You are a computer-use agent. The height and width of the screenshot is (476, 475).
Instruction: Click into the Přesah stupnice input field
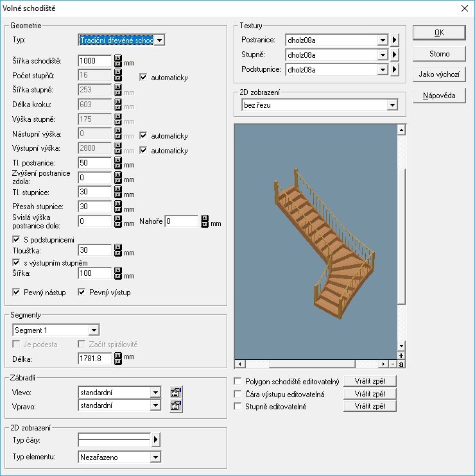(x=95, y=207)
